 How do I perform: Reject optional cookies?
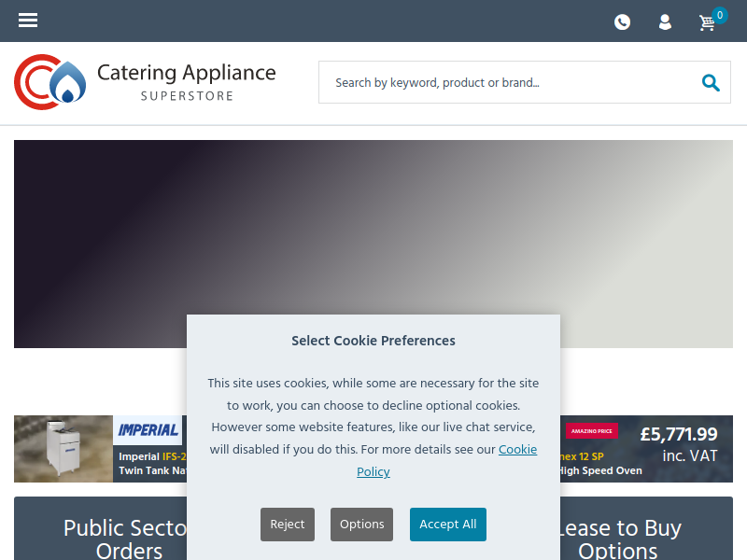pos(288,525)
